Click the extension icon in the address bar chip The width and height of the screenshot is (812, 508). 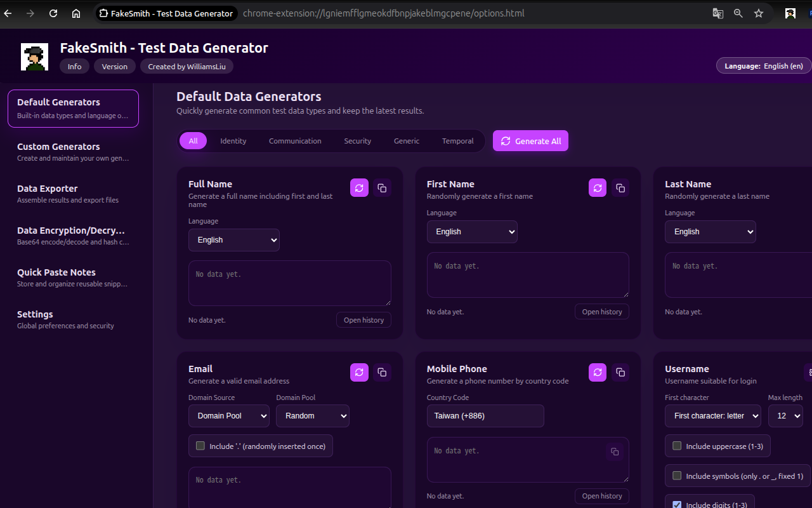click(104, 13)
